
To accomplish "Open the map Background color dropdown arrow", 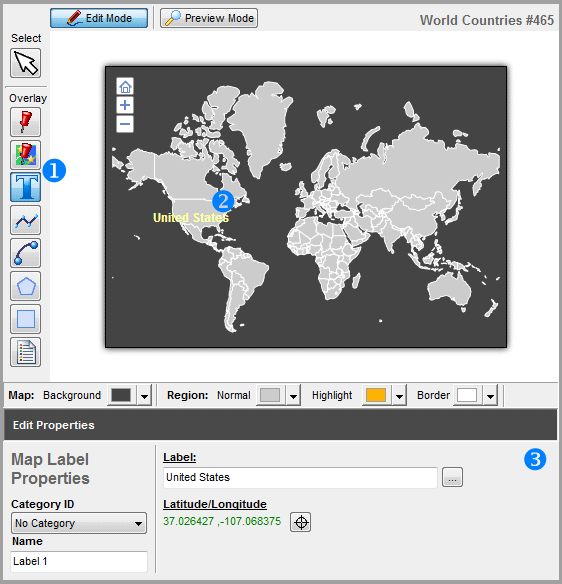I will tap(145, 396).
